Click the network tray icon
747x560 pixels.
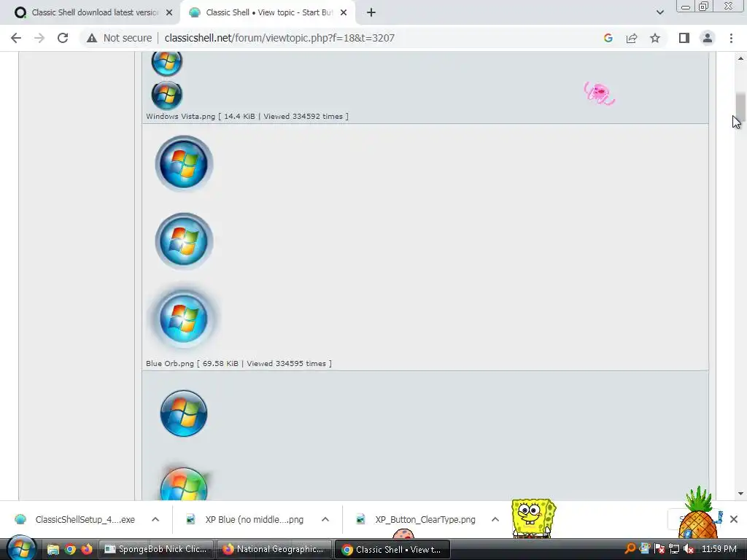[673, 549]
